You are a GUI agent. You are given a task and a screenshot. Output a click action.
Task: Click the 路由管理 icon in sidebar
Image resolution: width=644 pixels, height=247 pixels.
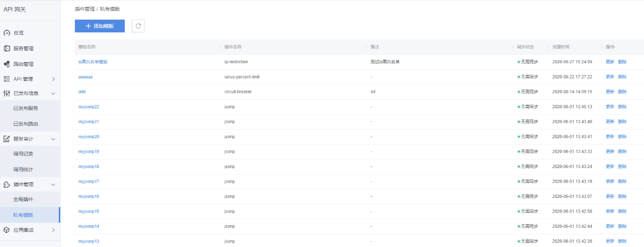click(x=7, y=64)
